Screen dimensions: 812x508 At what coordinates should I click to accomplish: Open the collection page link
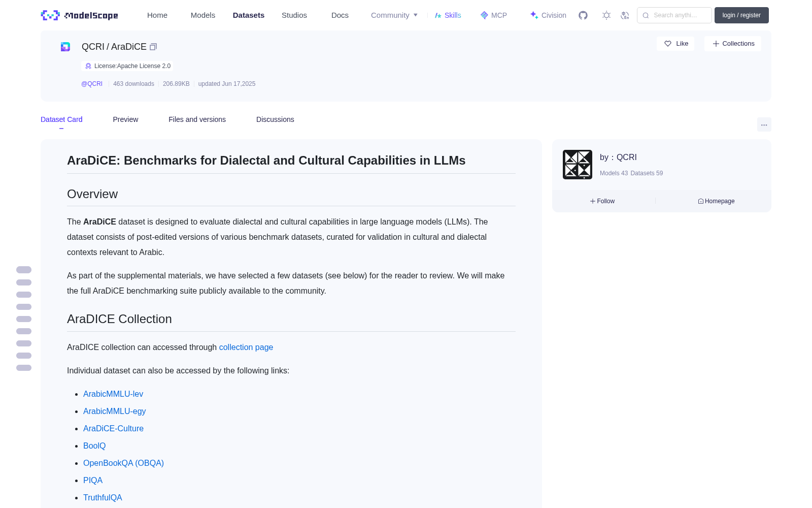point(246,347)
